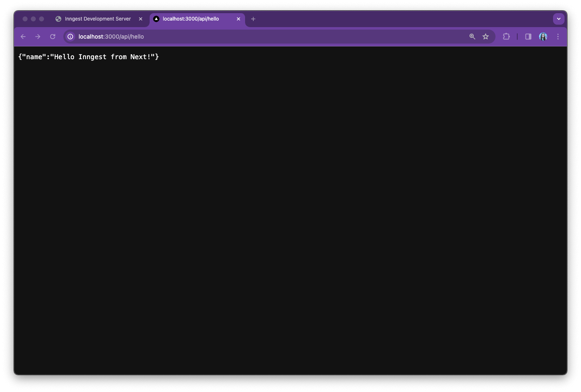Click the red close window button
Image resolution: width=581 pixels, height=392 pixels.
pos(25,19)
